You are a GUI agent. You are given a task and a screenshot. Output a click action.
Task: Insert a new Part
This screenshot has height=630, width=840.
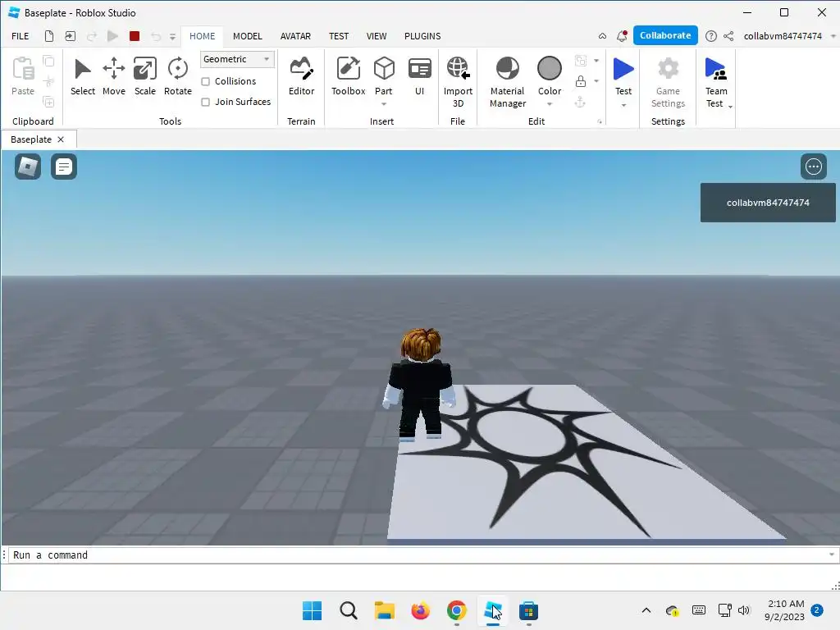(384, 69)
